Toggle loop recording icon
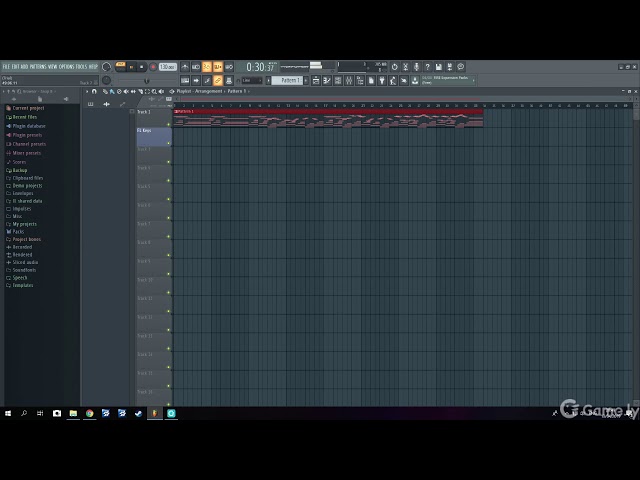This screenshot has height=480, width=640. (229, 67)
